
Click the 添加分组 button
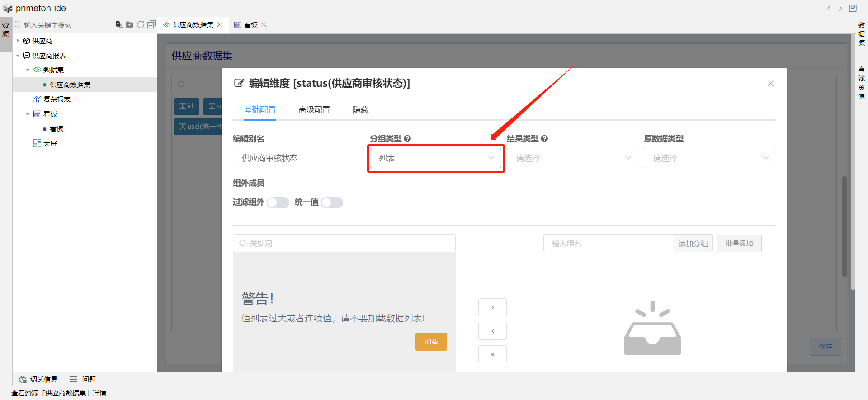click(x=693, y=244)
